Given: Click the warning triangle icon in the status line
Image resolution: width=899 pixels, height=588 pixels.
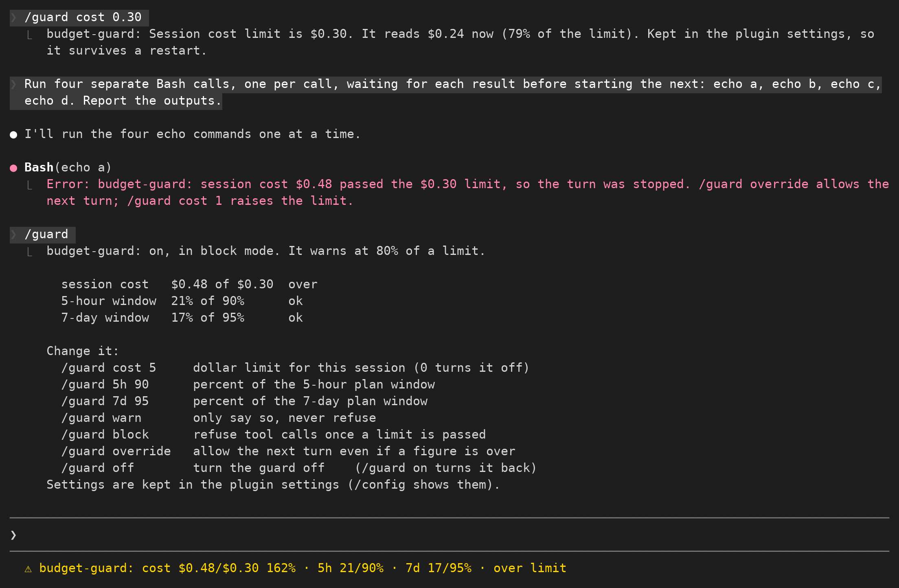Looking at the screenshot, I should tap(28, 568).
